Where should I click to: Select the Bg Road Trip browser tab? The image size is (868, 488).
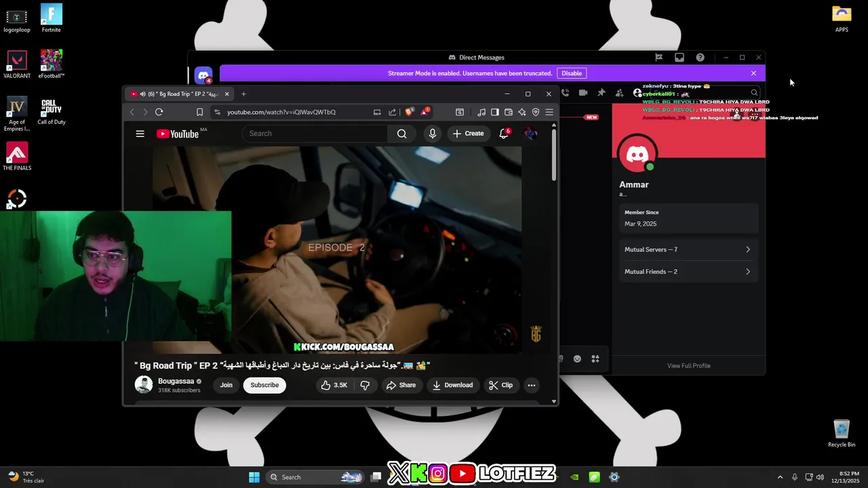[179, 94]
